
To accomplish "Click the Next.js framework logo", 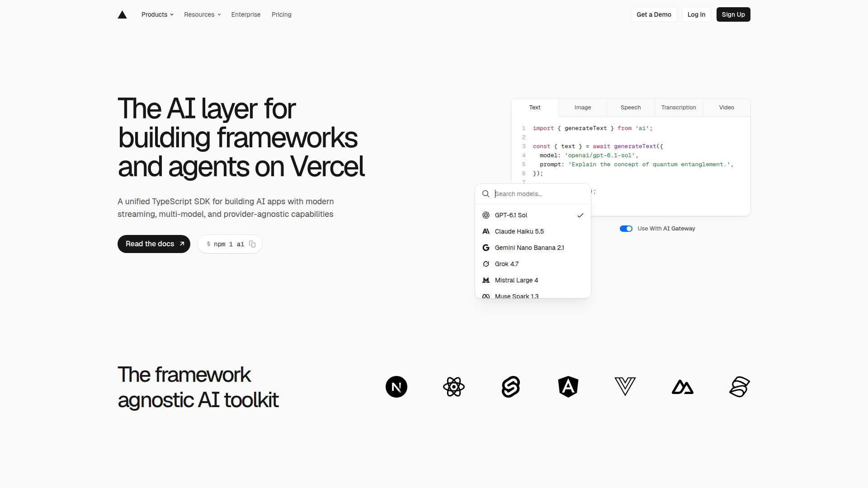I will point(396,387).
